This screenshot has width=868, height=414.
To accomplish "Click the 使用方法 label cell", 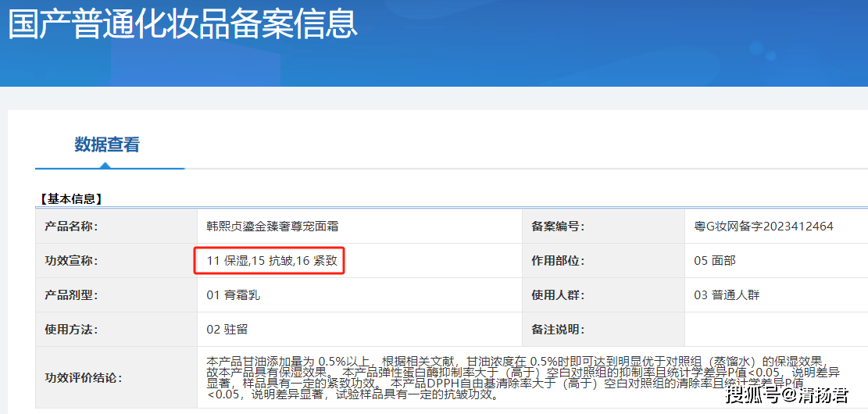I will coord(116,330).
